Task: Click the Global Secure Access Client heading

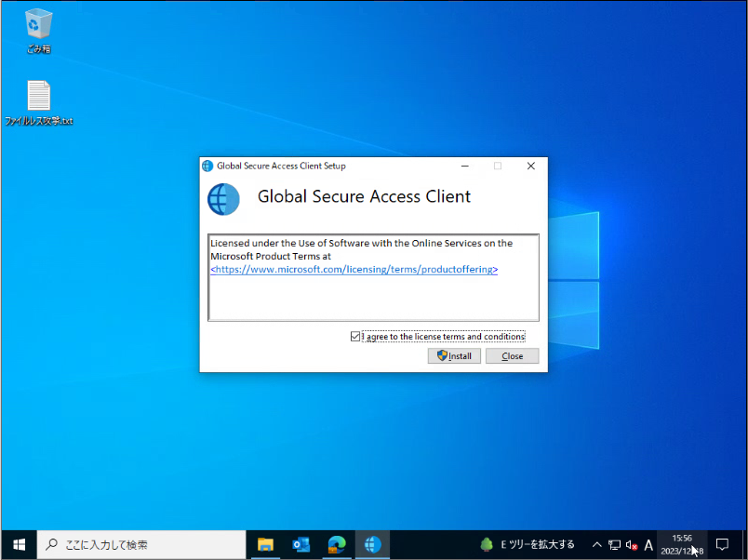Action: click(364, 196)
